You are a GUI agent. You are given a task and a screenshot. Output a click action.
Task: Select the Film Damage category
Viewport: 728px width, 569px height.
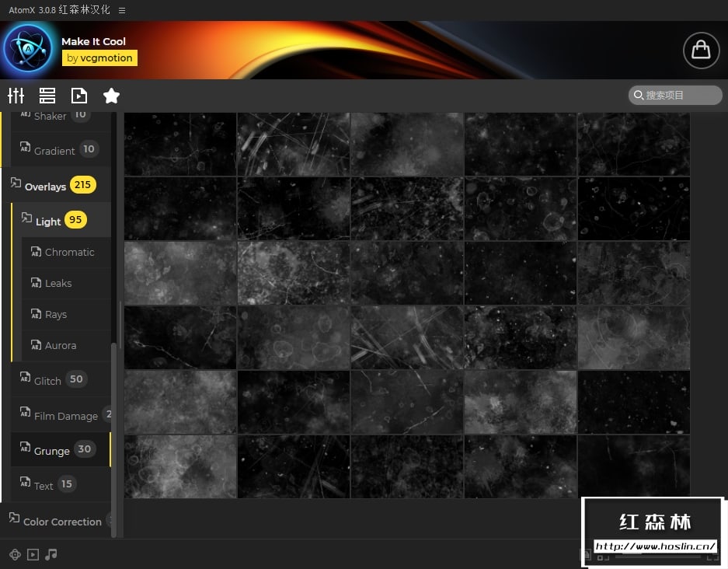61,414
